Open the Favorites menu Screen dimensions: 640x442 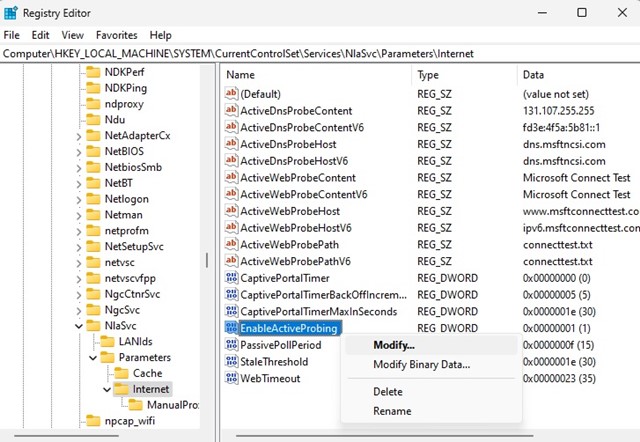pos(116,35)
